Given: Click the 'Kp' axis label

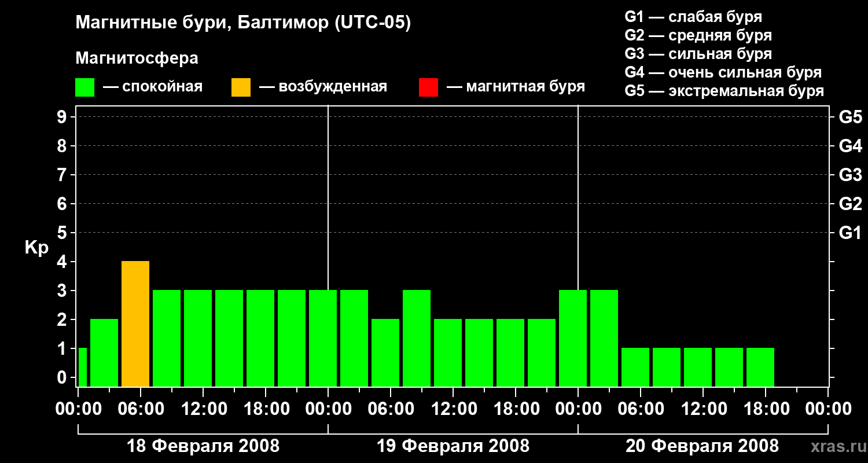Looking at the screenshot, I should click(x=36, y=248).
